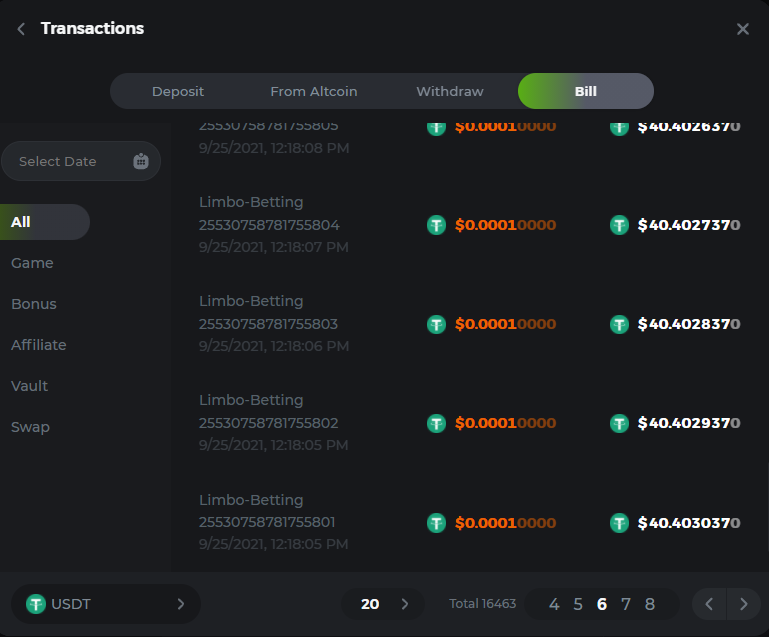Switch to the Withdraw tab

point(449,91)
